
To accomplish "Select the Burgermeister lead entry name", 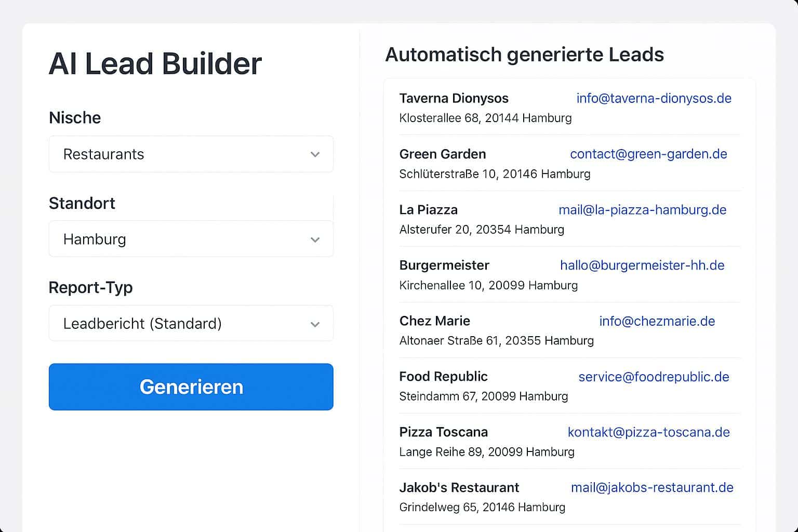I will coord(444,265).
